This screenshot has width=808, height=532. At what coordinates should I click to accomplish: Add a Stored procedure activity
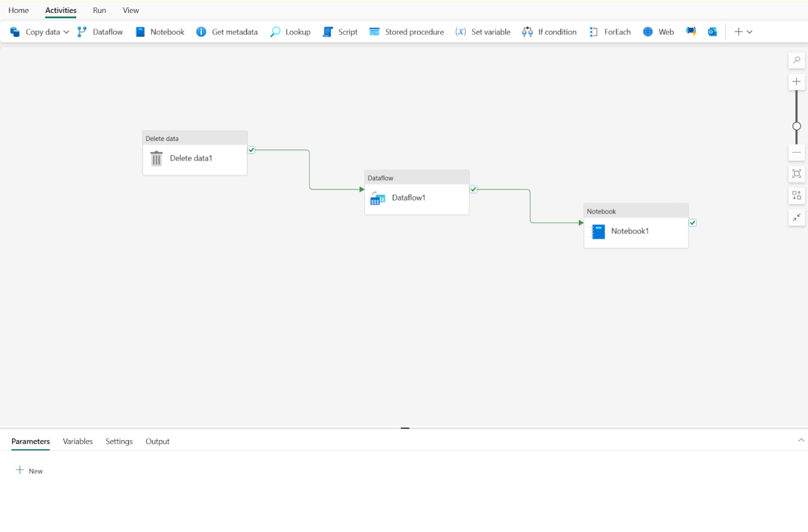coord(407,32)
